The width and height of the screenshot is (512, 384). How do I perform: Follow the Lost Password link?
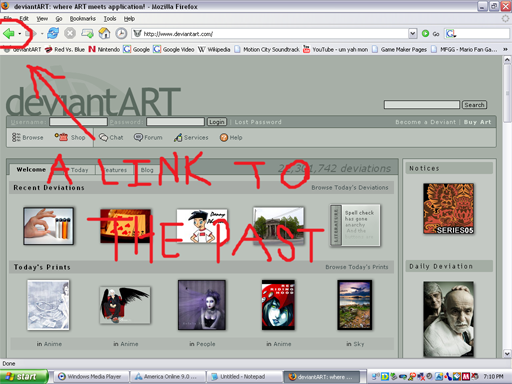click(258, 122)
